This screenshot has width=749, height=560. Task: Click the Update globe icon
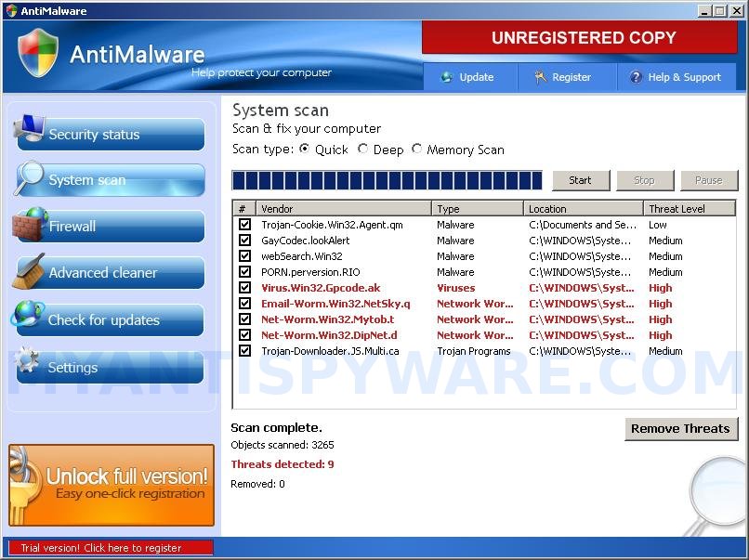pyautogui.click(x=447, y=77)
